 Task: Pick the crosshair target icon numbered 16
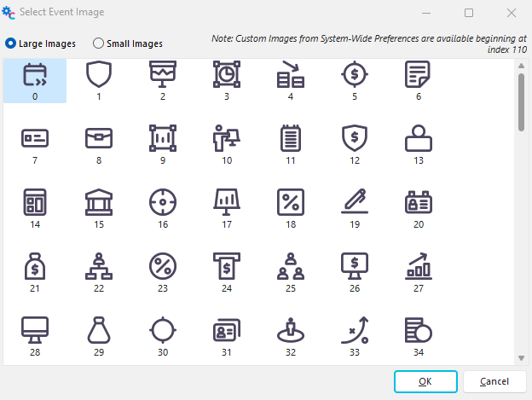pos(163,203)
